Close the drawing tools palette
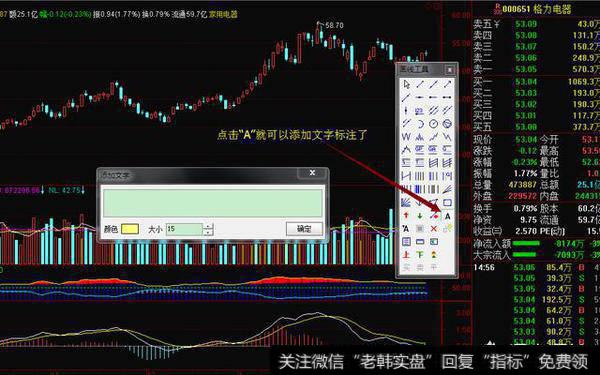 (x=450, y=70)
